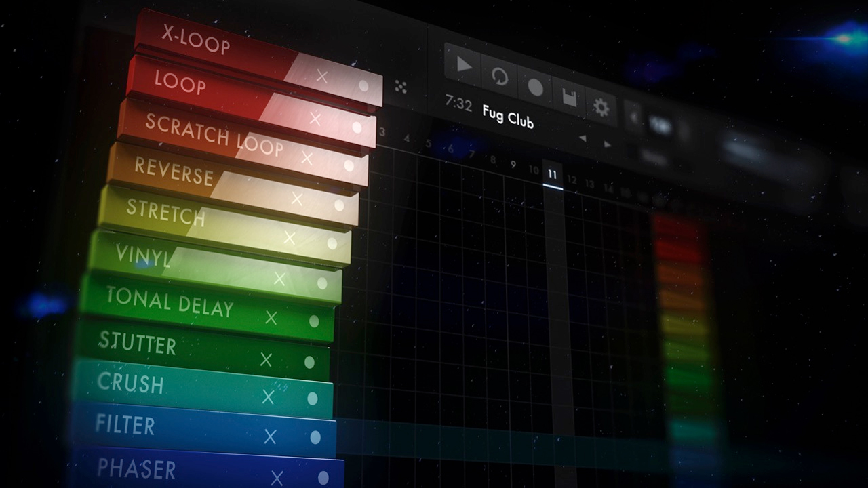
Task: Click the Play button in transport
Action: 464,65
